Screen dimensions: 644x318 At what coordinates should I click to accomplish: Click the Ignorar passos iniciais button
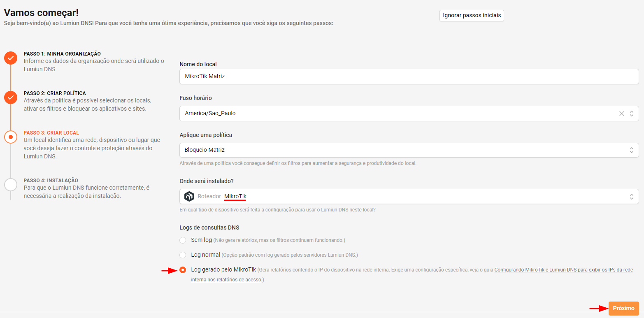[472, 16]
